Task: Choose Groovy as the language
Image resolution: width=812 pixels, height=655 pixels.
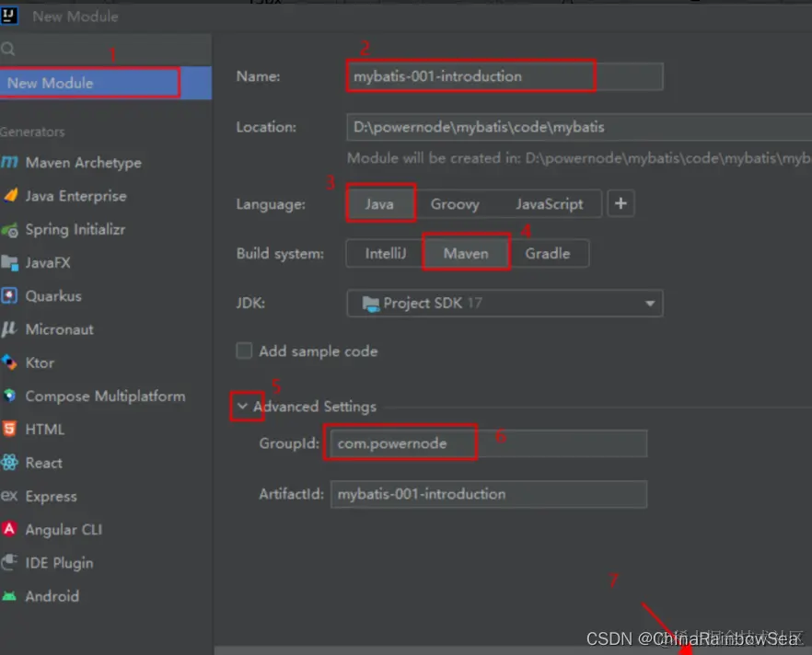Action: (455, 204)
